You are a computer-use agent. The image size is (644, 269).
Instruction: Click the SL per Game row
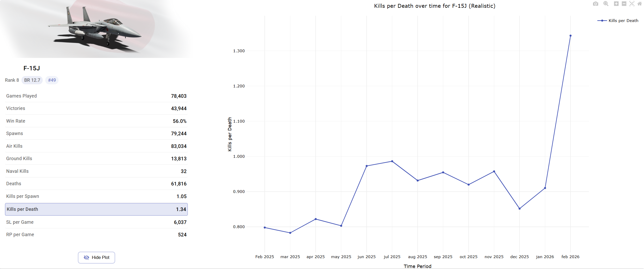pos(96,222)
